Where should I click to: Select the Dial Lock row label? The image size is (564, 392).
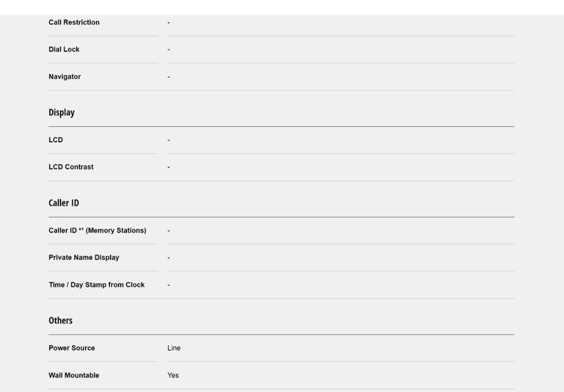pos(64,50)
